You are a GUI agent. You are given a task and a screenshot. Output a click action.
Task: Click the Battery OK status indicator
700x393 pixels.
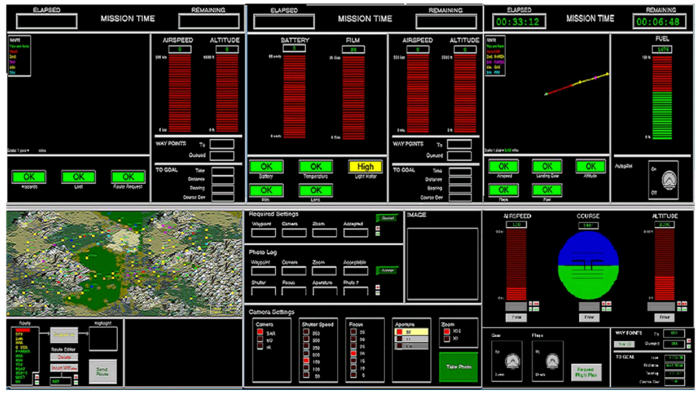[266, 167]
